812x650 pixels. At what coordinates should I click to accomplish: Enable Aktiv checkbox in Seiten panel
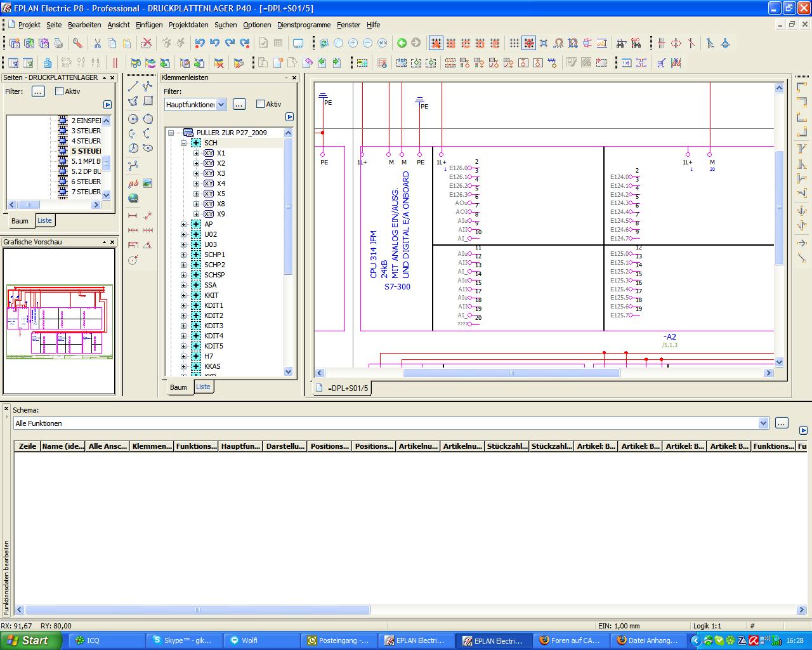tap(60, 91)
